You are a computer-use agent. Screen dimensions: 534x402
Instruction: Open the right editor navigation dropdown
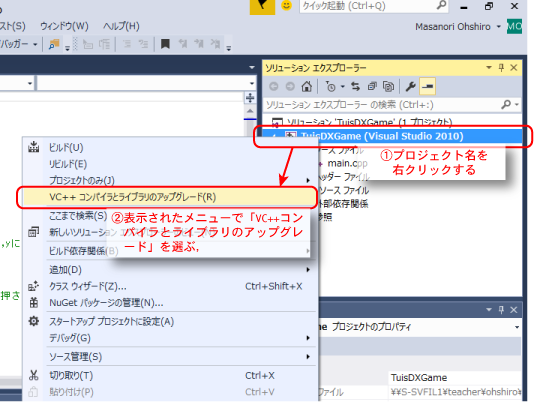(252, 83)
